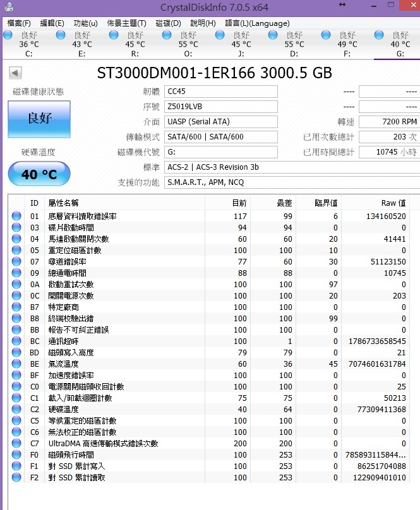Image resolution: width=420 pixels, height=510 pixels.
Task: Click the power on count field 203 次
Action: coord(390,136)
